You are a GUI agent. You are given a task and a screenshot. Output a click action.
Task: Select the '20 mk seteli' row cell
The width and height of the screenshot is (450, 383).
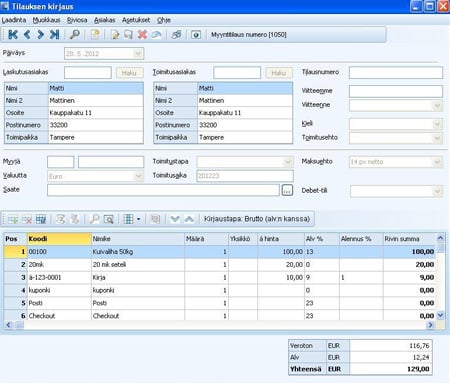click(138, 265)
